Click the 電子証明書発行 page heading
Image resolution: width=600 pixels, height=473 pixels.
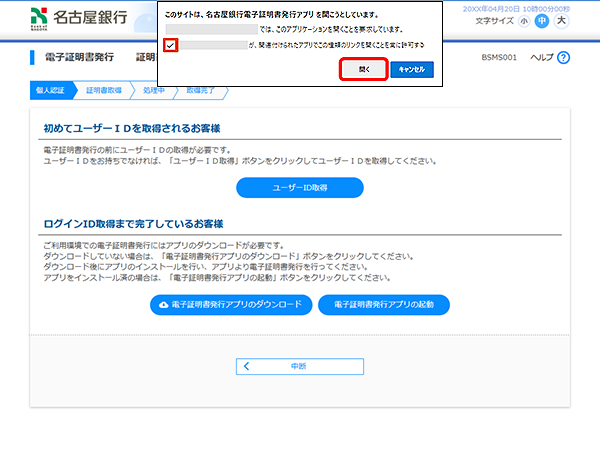[80, 57]
